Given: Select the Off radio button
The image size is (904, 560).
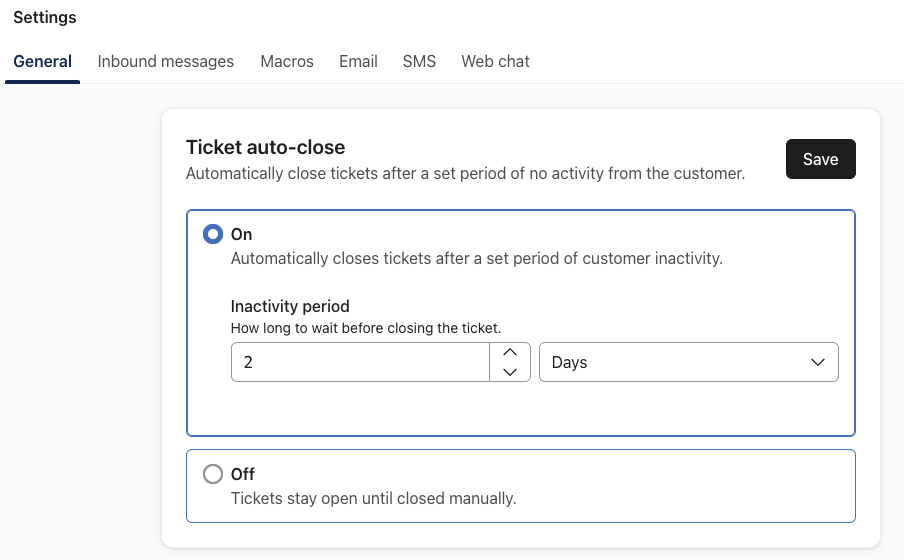Looking at the screenshot, I should point(213,474).
